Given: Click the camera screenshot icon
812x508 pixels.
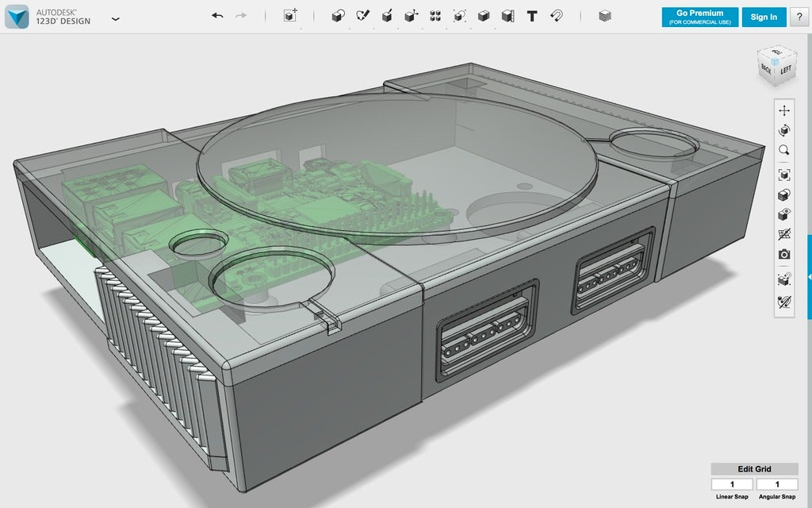Looking at the screenshot, I should [x=784, y=255].
